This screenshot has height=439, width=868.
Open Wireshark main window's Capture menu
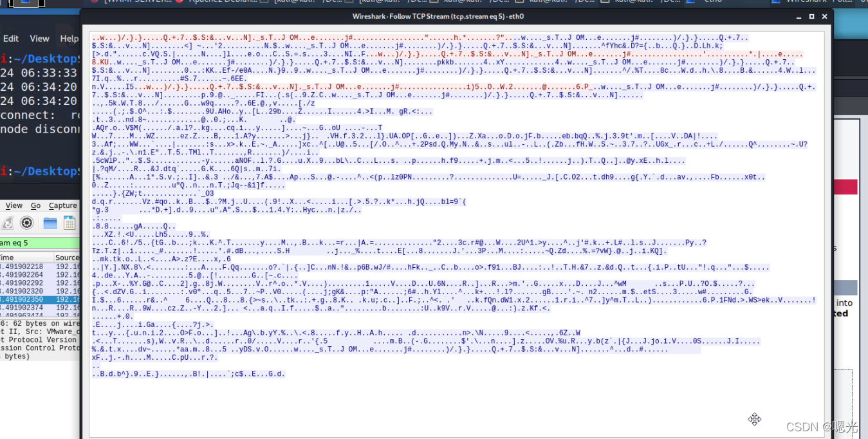pos(63,205)
